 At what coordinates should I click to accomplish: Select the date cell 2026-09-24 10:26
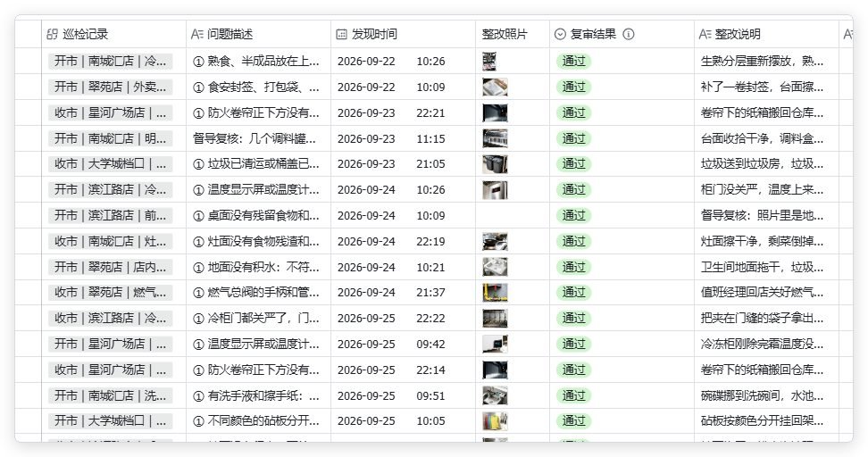tap(403, 190)
